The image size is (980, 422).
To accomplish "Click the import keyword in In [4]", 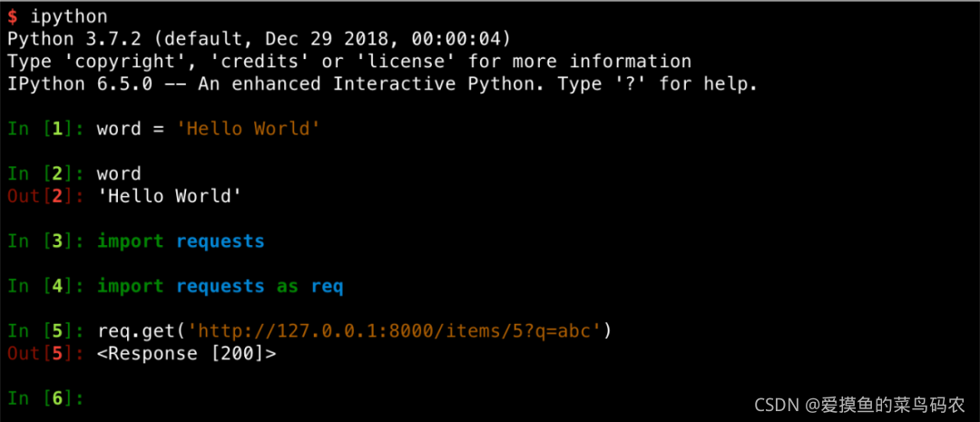I will [x=130, y=287].
